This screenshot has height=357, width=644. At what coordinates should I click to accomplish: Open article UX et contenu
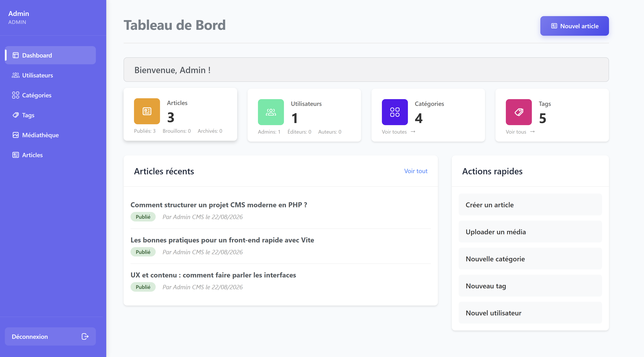coord(213,275)
